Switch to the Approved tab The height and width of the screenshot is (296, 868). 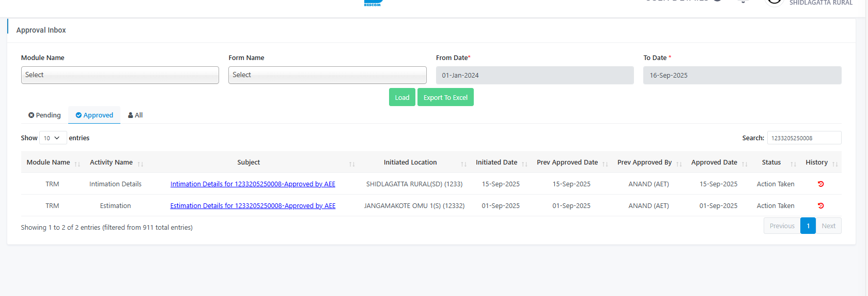[95, 115]
